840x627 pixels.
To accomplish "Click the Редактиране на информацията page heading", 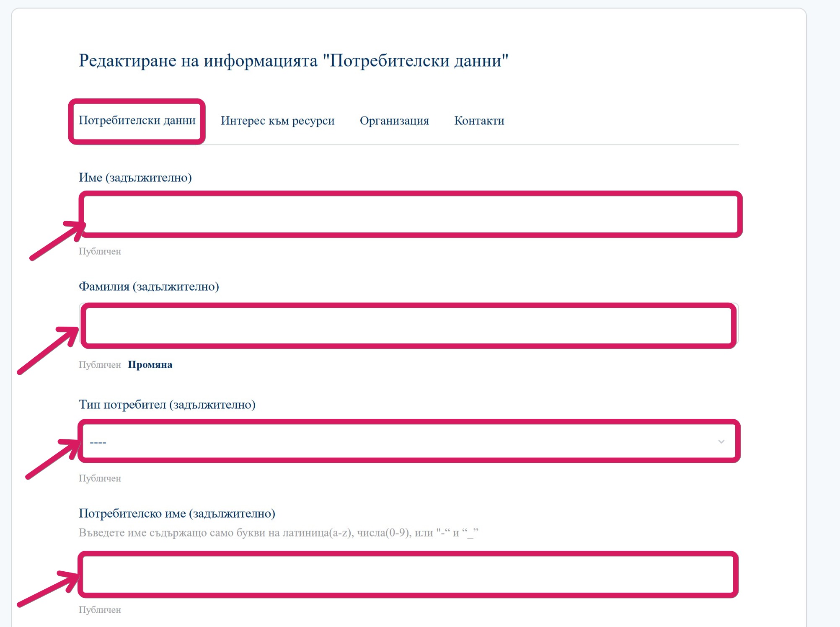I will click(x=293, y=61).
